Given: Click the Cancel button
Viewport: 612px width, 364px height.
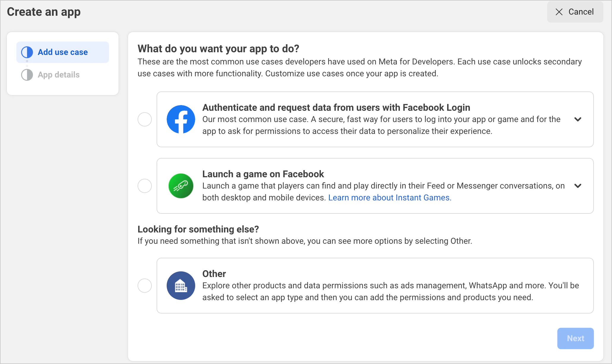Looking at the screenshot, I should coord(575,12).
